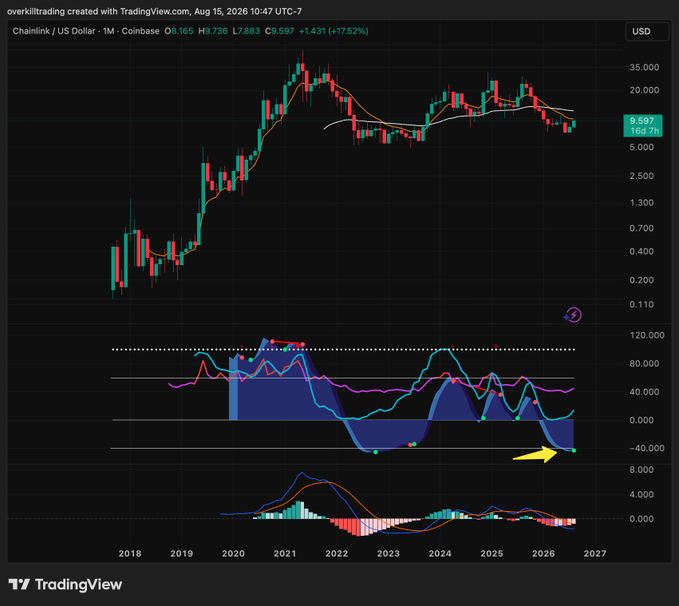Click the +1.431 (+17.52%) change value

pyautogui.click(x=333, y=31)
